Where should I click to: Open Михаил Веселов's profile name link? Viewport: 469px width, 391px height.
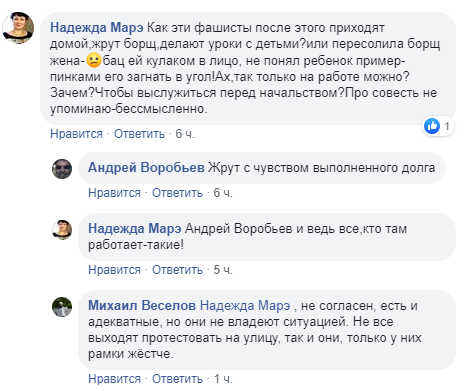(142, 305)
